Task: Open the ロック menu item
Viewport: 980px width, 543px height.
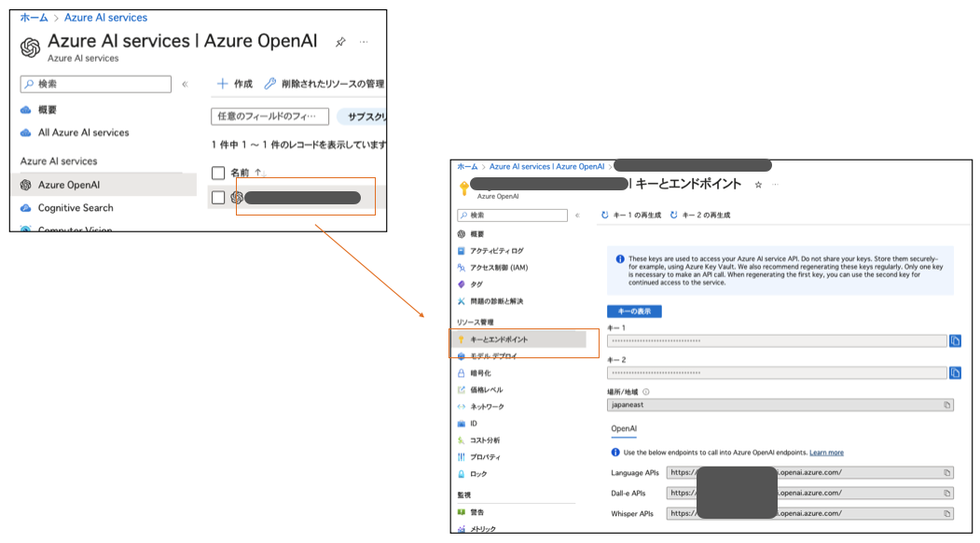Action: [473, 475]
